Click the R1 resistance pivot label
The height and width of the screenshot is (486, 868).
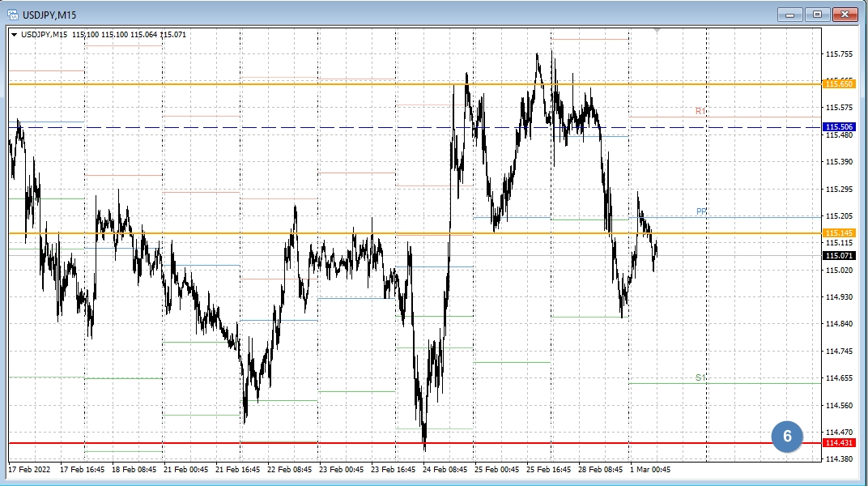700,111
